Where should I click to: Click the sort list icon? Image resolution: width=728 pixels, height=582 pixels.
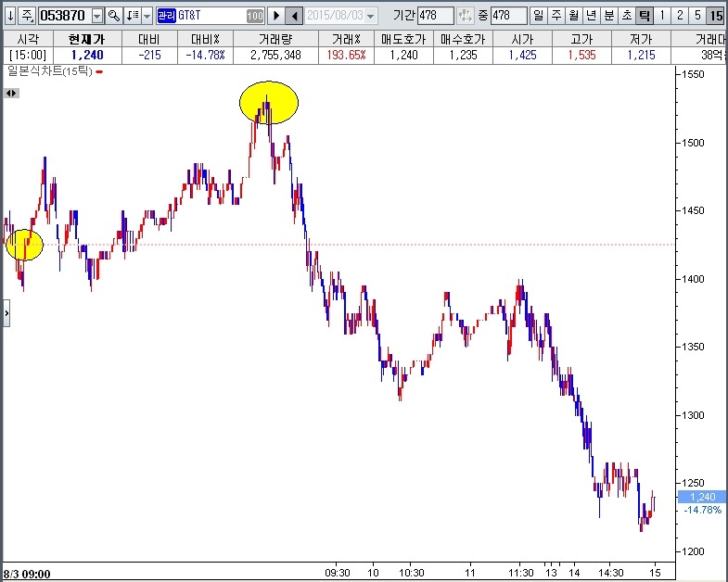pyautogui.click(x=133, y=16)
